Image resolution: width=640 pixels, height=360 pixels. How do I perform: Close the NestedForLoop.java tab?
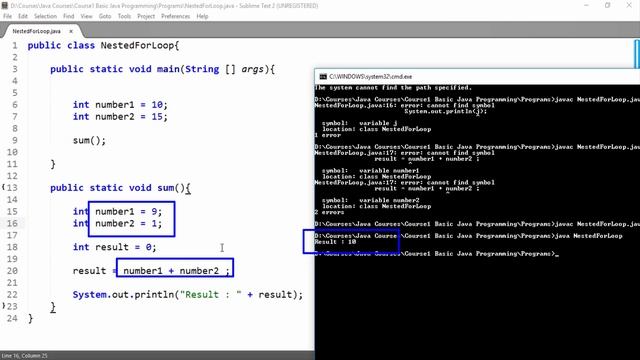tap(71, 31)
